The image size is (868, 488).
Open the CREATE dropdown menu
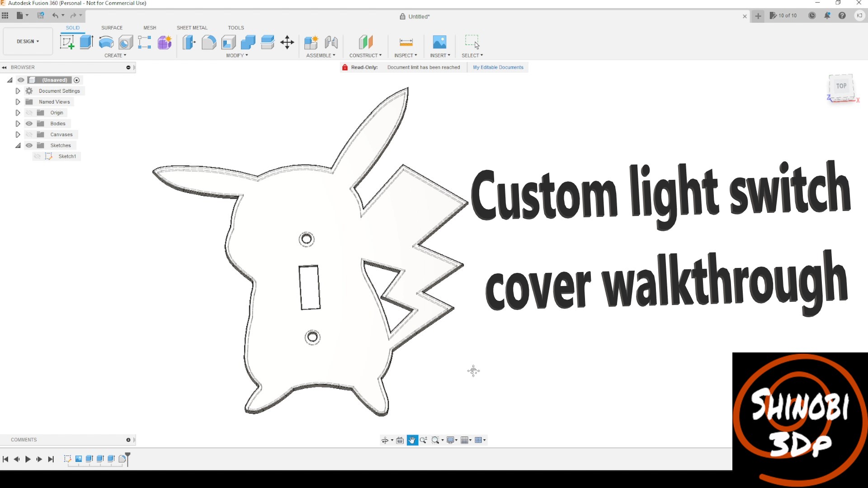click(x=115, y=56)
